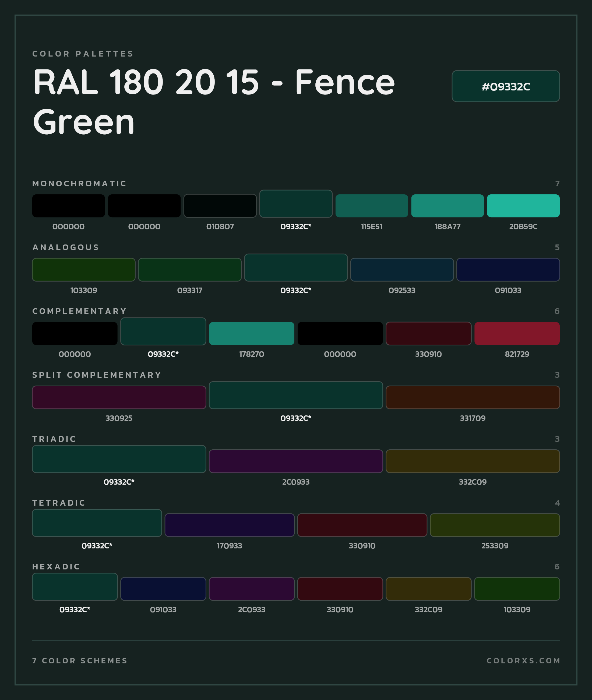Click the #09332C header color badge

pos(505,86)
